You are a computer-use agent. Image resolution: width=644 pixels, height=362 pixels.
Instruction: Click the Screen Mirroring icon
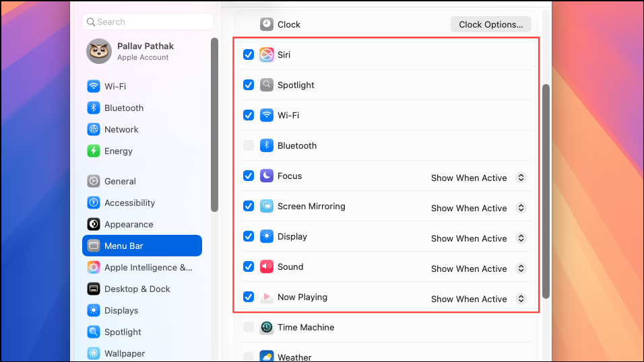[267, 206]
